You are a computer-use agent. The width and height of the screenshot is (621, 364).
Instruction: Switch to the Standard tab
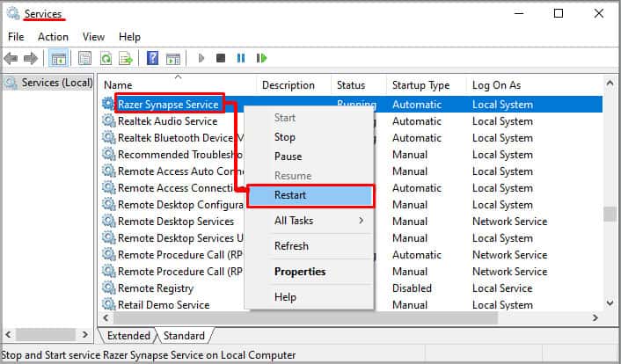(x=184, y=336)
